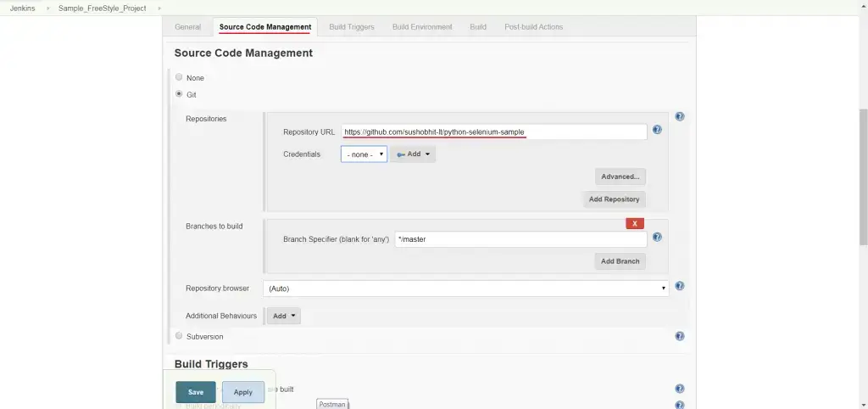Open help icon for Branch Specifier
This screenshot has width=868, height=409.
(657, 238)
